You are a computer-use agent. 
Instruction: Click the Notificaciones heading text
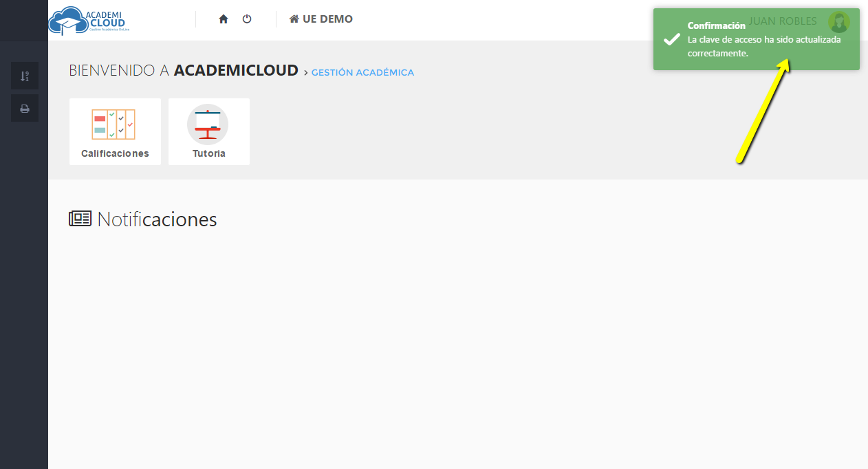click(x=157, y=219)
